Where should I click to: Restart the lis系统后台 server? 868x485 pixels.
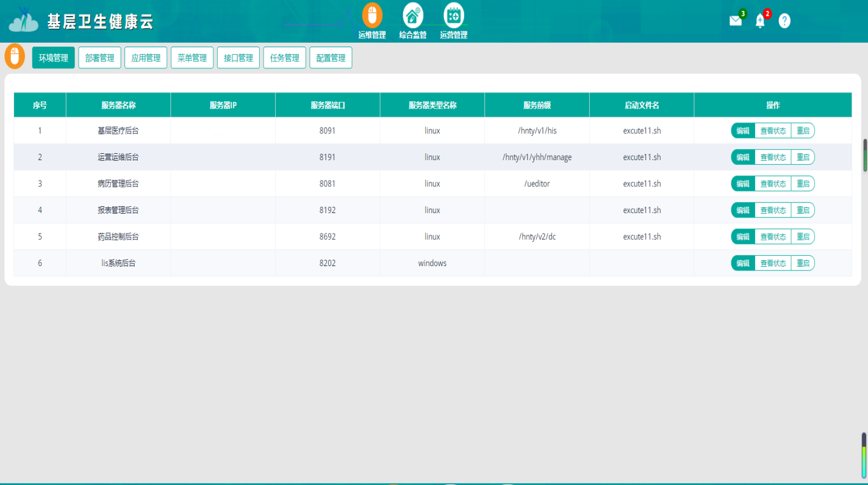point(803,263)
